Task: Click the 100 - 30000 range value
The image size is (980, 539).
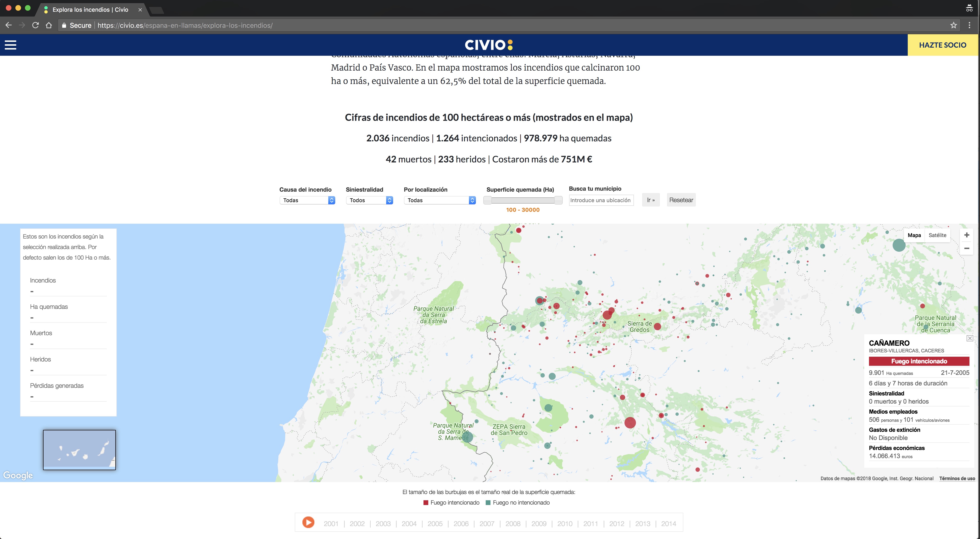Action: (523, 210)
